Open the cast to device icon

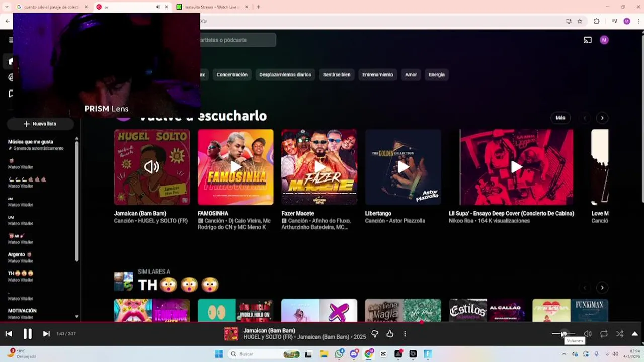click(x=588, y=40)
